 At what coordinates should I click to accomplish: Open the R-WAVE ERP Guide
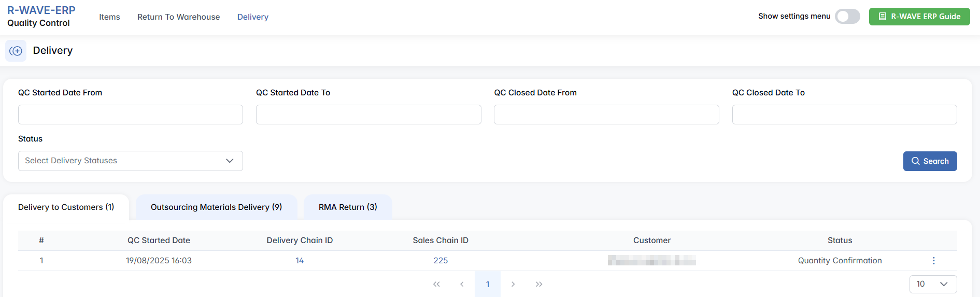(x=919, y=17)
